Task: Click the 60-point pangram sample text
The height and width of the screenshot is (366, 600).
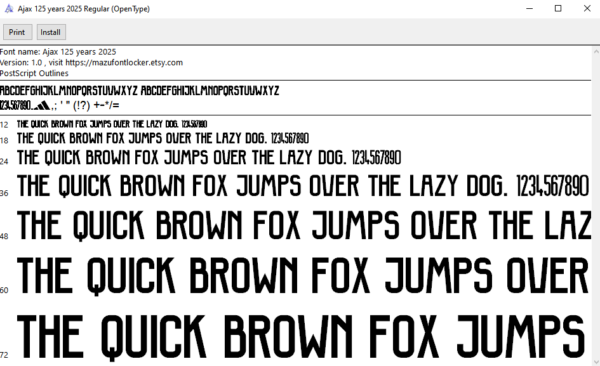Action: click(303, 277)
